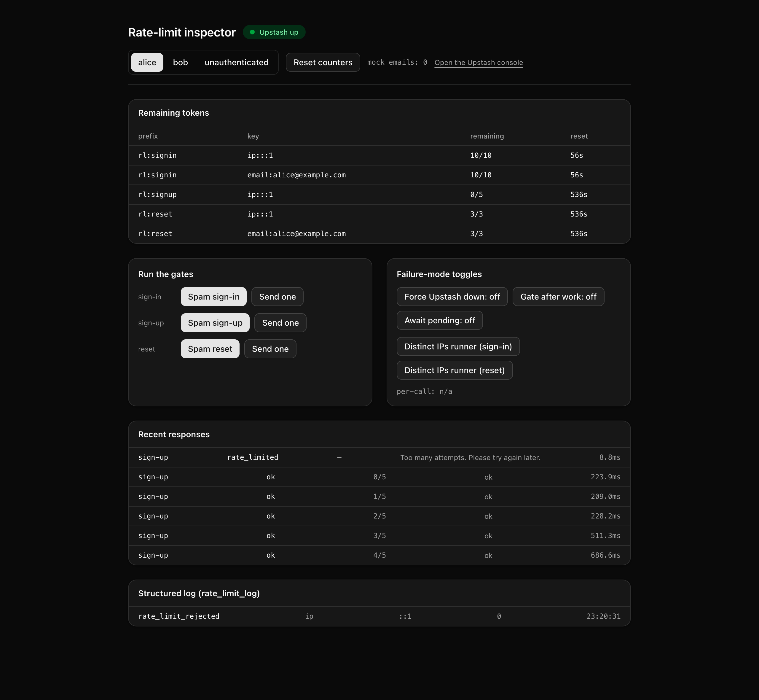The width and height of the screenshot is (759, 700).
Task: Click Send one in the reset row
Action: 270,349
